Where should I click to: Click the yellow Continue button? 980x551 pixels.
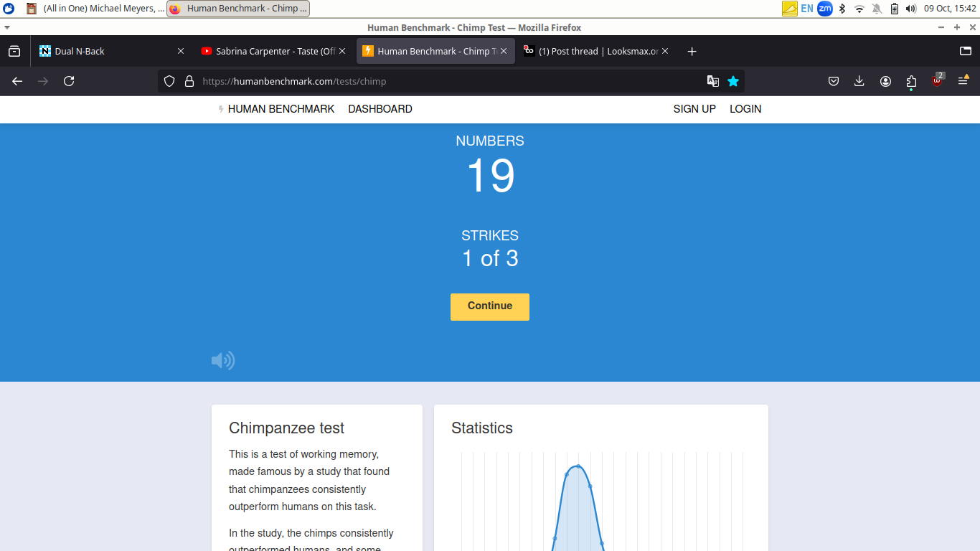click(490, 307)
